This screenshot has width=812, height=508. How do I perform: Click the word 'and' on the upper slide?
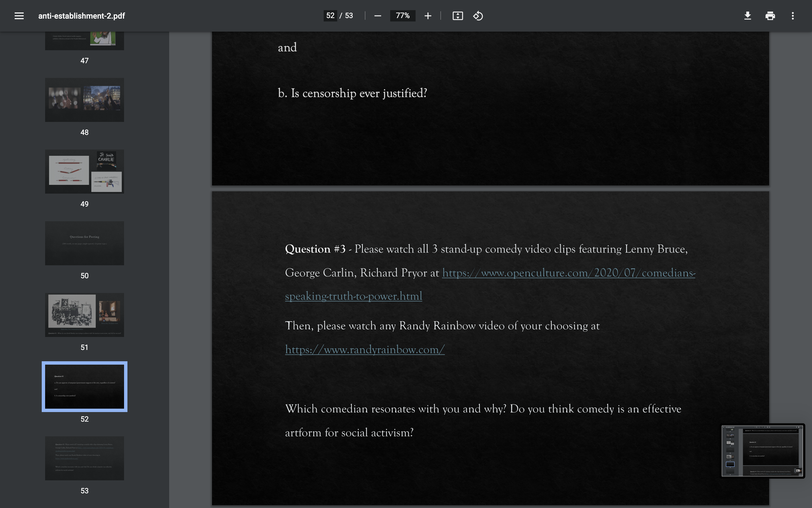coord(287,47)
